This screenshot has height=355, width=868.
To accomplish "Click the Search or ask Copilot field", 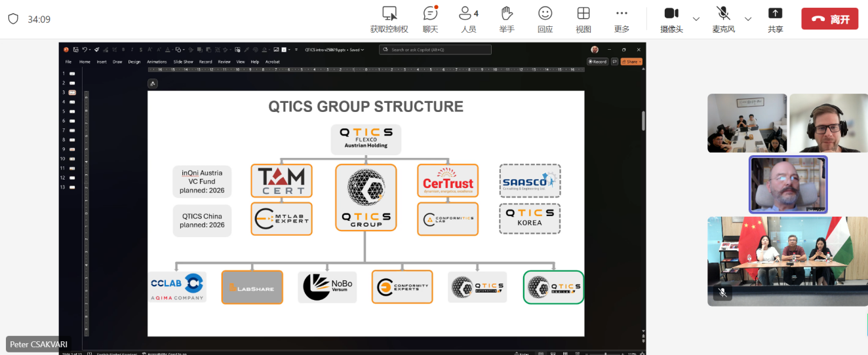I will tap(435, 50).
